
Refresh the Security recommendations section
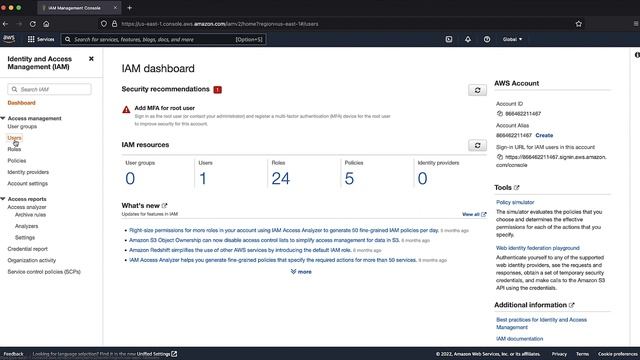pyautogui.click(x=477, y=90)
